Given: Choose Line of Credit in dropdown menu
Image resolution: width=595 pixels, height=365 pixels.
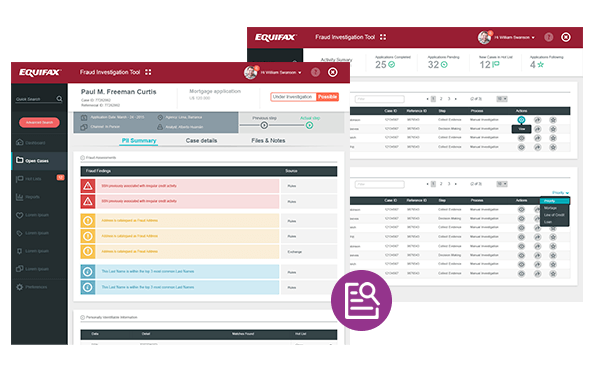Looking at the screenshot, I should [555, 215].
